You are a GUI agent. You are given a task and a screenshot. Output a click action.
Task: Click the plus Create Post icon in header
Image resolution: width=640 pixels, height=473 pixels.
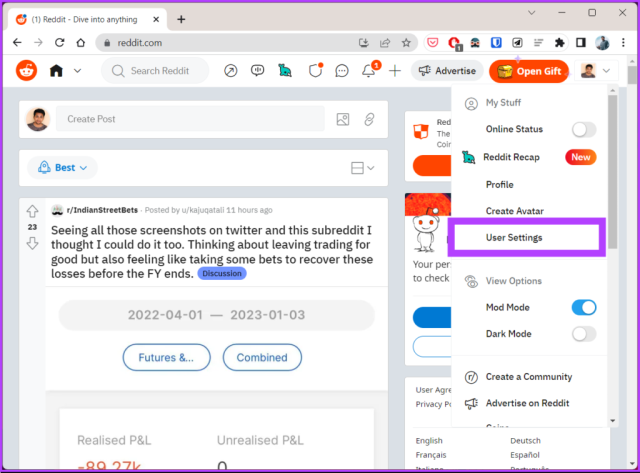(395, 71)
